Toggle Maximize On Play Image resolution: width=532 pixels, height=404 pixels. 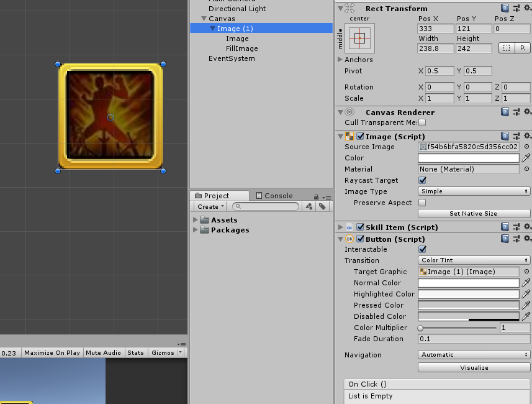click(52, 352)
